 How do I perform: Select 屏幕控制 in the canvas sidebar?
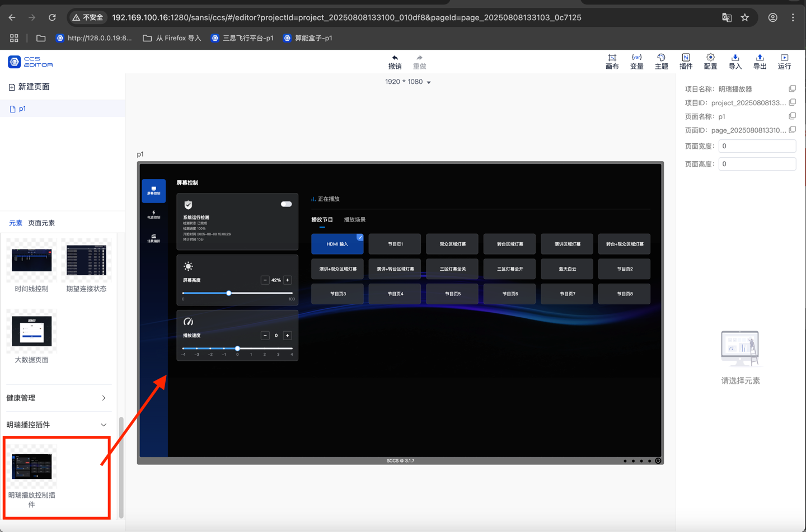point(153,191)
